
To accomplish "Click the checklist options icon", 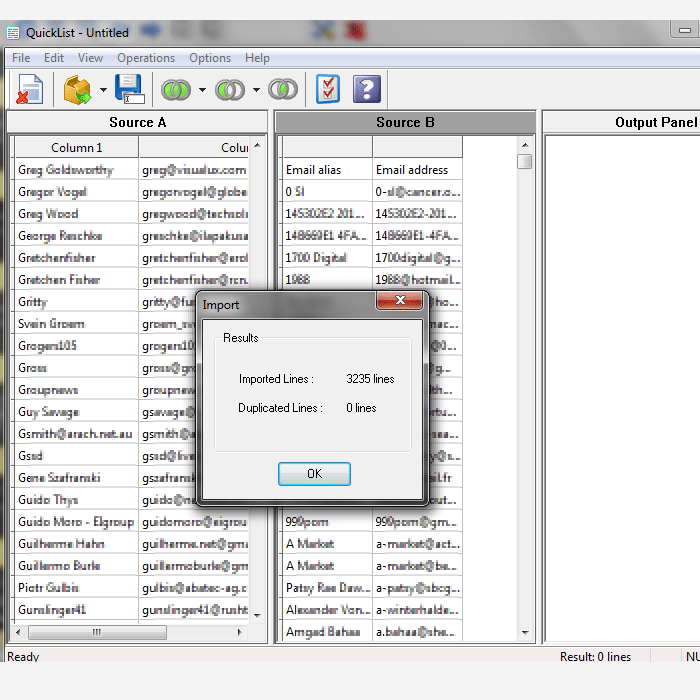I will [328, 89].
